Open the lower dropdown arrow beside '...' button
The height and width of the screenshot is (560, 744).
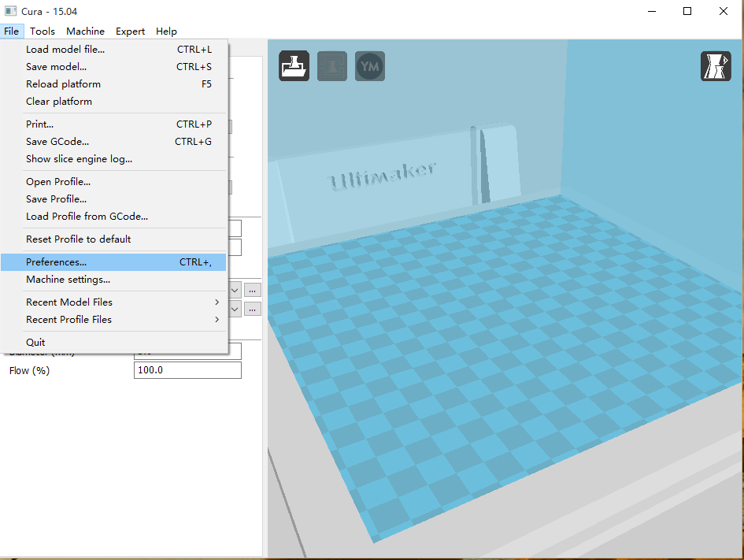coord(235,309)
